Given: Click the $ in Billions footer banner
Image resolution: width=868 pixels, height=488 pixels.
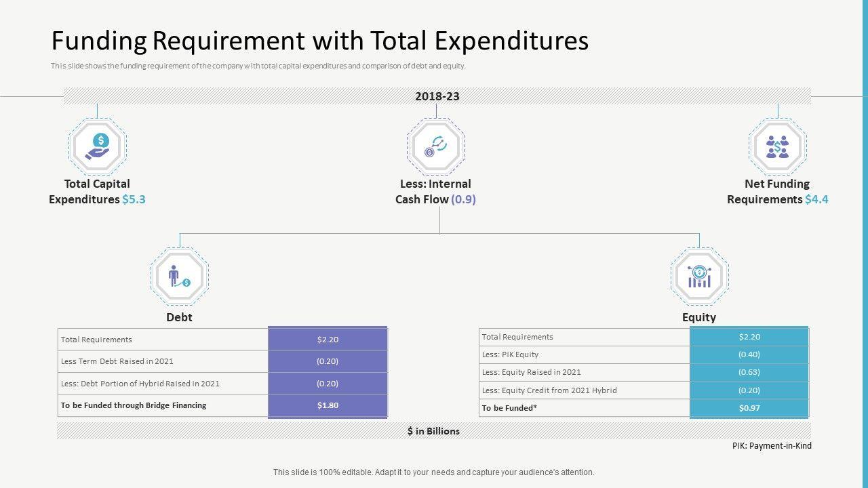Looking at the screenshot, I should (x=433, y=431).
